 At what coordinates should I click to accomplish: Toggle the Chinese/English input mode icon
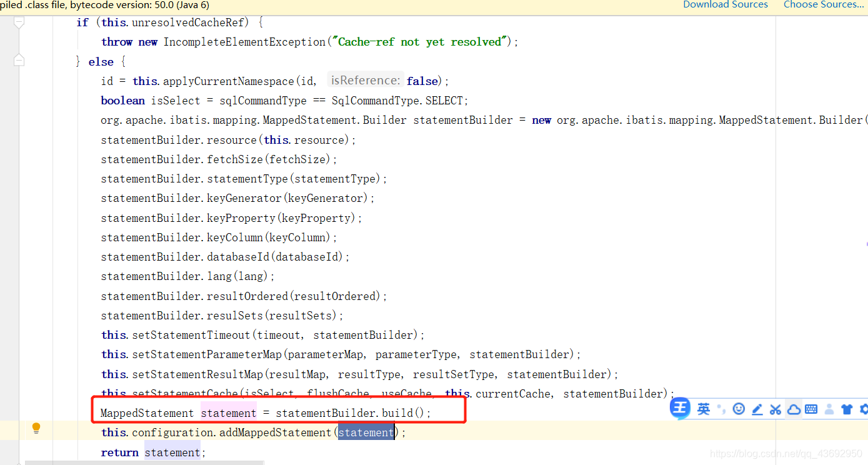(x=704, y=409)
